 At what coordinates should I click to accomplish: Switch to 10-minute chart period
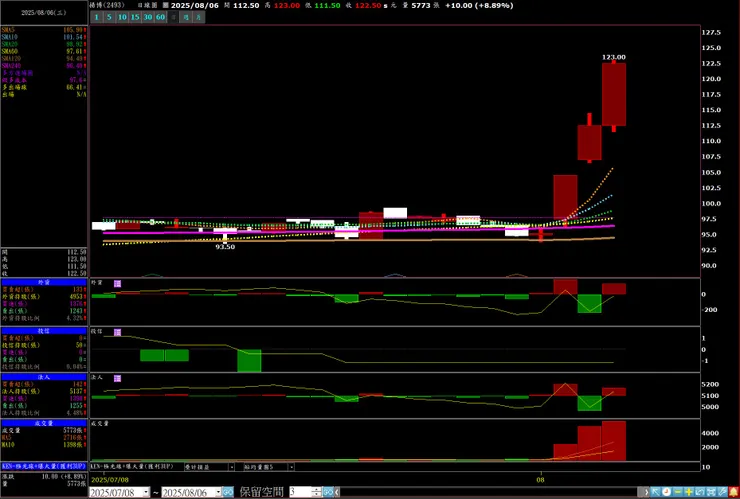tap(122, 17)
